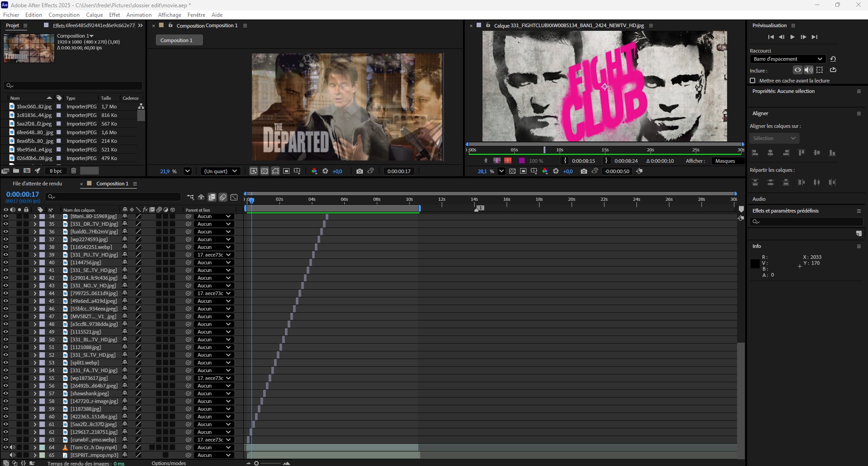868x466 pixels.
Task: Enable frame blending for timeline layers
Action: (212, 197)
